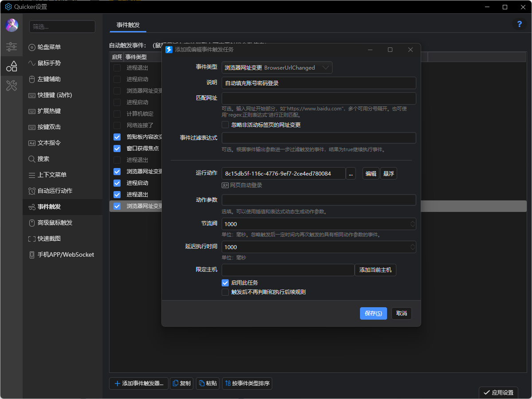Viewport: 532px width, 399px height.
Task: Click the 网页自动登录 action name
Action: 246,185
